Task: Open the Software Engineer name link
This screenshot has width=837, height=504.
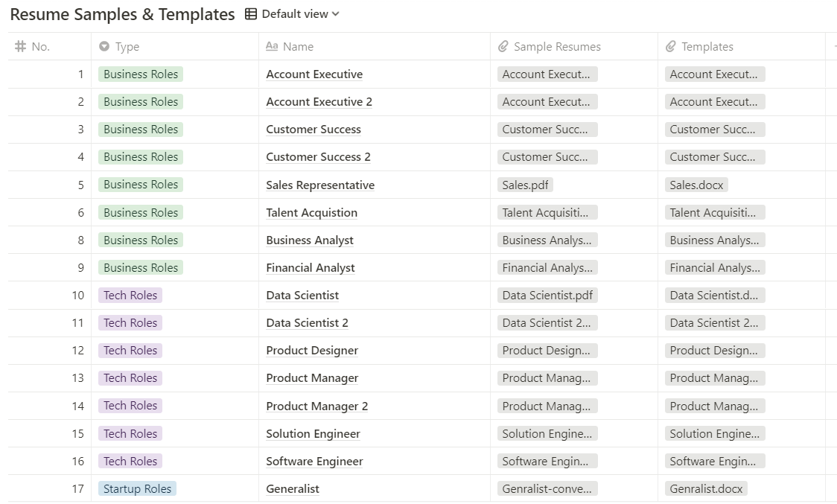Action: [314, 461]
